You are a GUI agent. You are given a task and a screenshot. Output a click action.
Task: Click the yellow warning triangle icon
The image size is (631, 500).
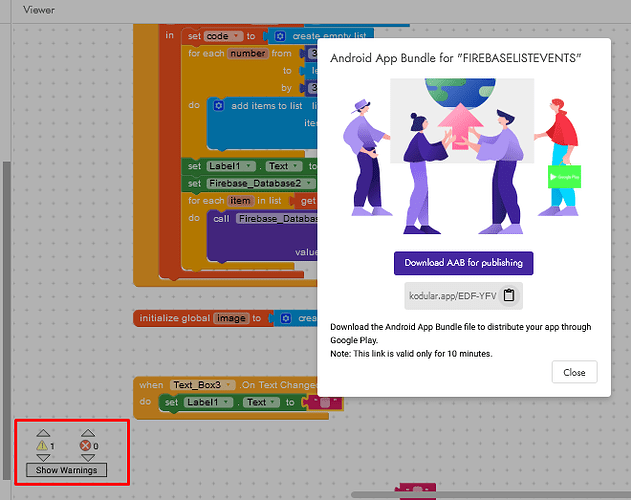[42, 445]
